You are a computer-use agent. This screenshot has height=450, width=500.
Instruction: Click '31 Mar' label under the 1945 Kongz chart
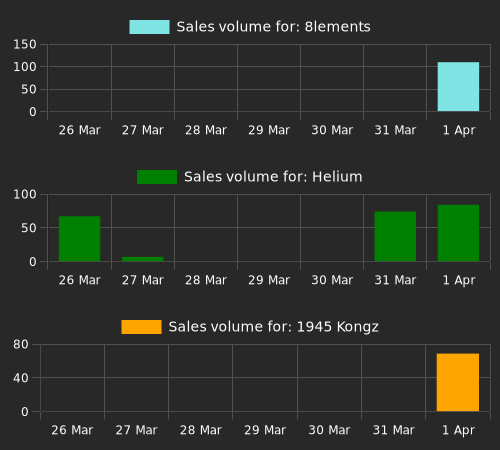click(x=394, y=430)
